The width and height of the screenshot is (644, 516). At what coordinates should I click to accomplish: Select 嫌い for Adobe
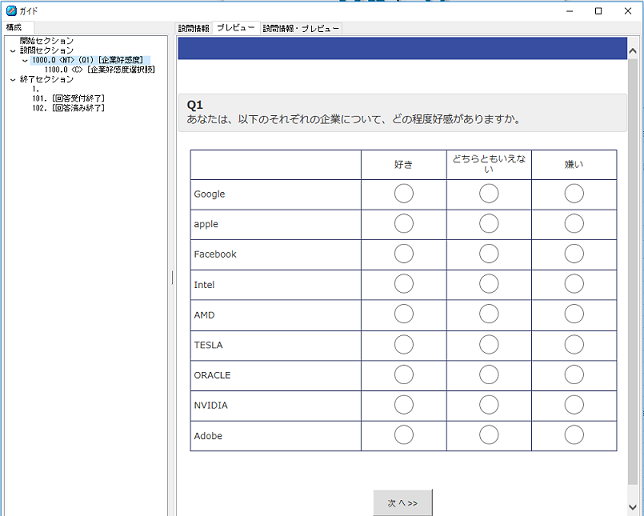574,435
